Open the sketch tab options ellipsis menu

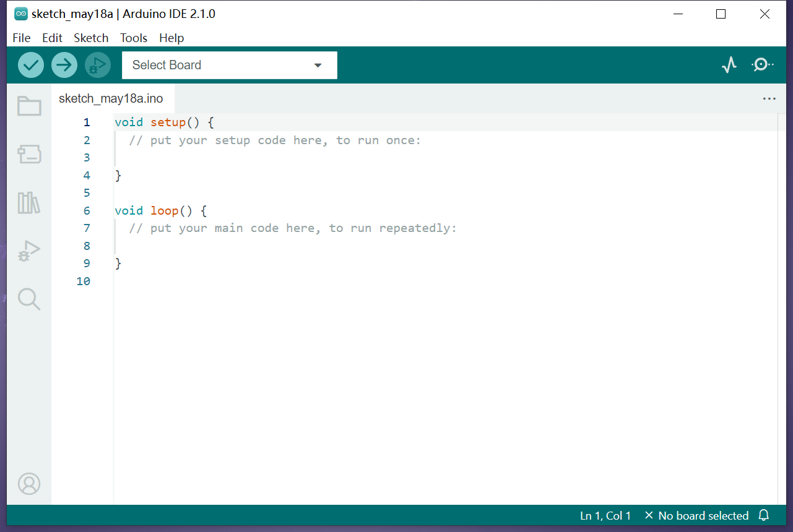tap(769, 98)
